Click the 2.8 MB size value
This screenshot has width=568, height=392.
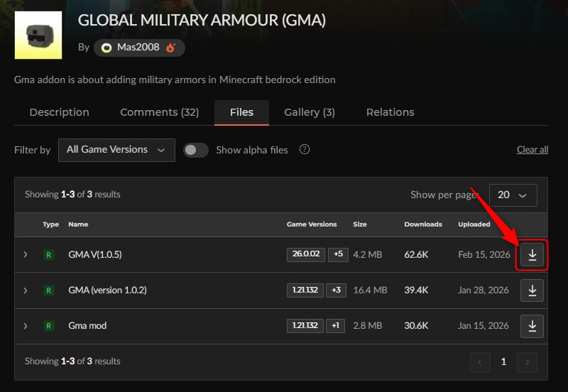point(367,326)
